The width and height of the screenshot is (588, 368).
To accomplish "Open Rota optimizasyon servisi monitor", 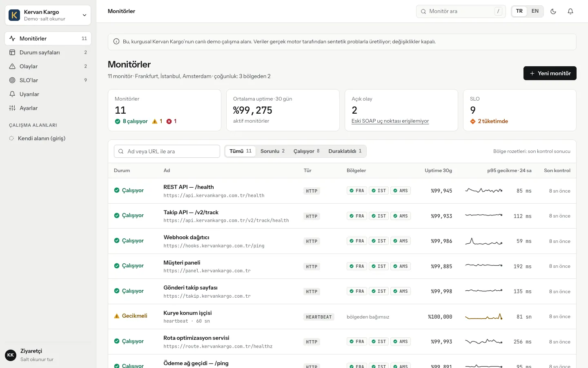I will (196, 338).
